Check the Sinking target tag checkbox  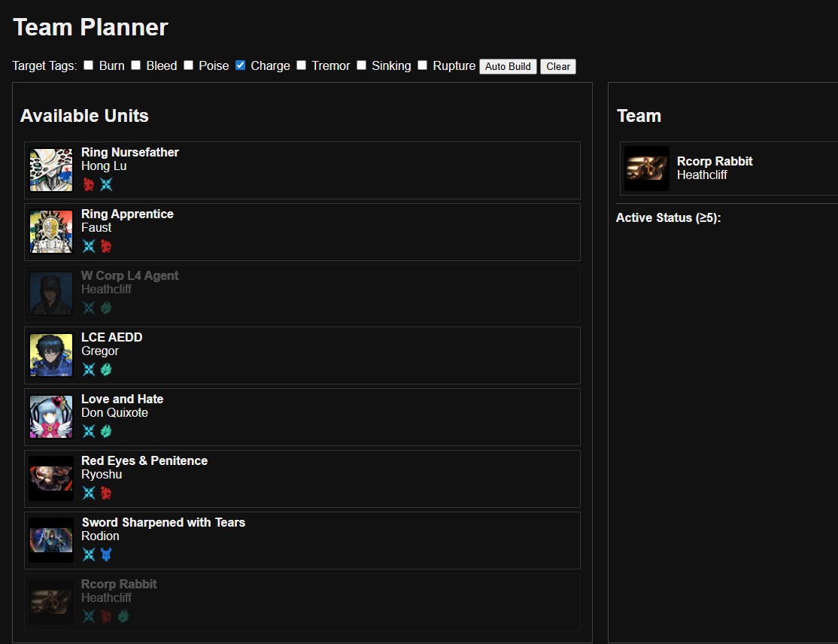(361, 65)
